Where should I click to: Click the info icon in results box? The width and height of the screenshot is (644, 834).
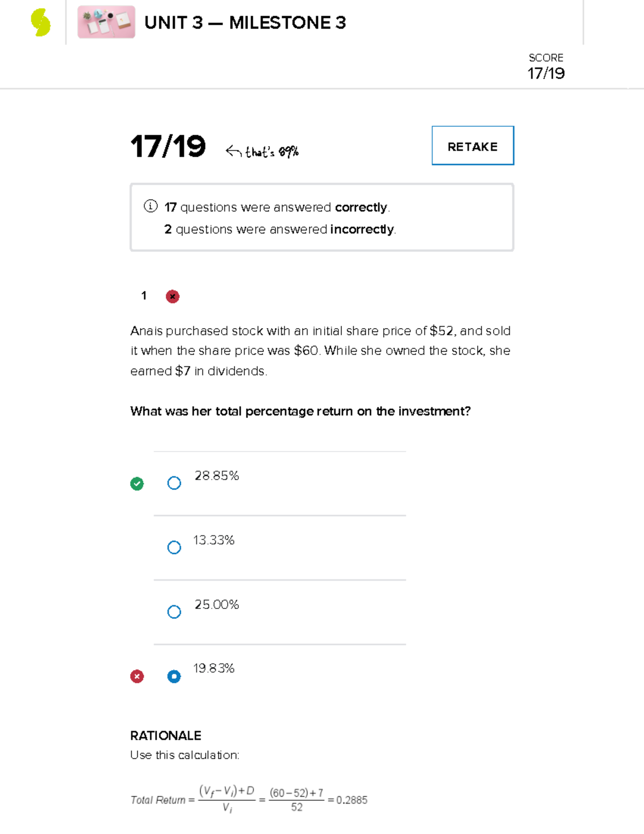tap(151, 206)
